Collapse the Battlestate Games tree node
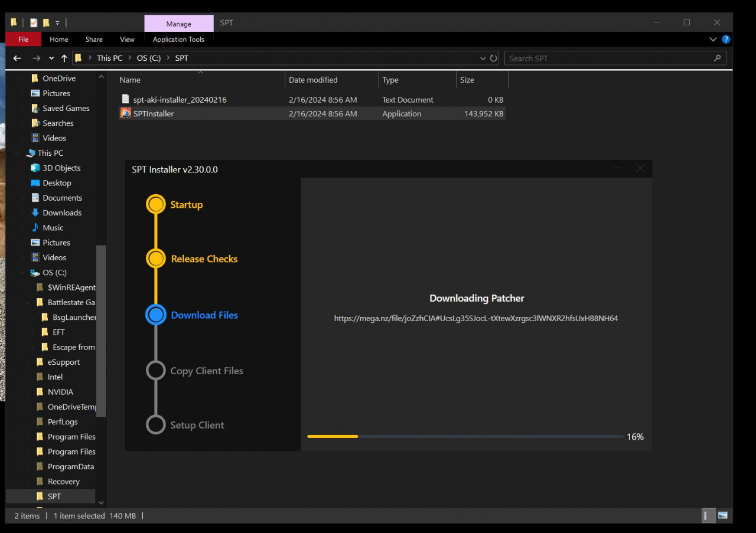This screenshot has height=533, width=756. coord(27,302)
